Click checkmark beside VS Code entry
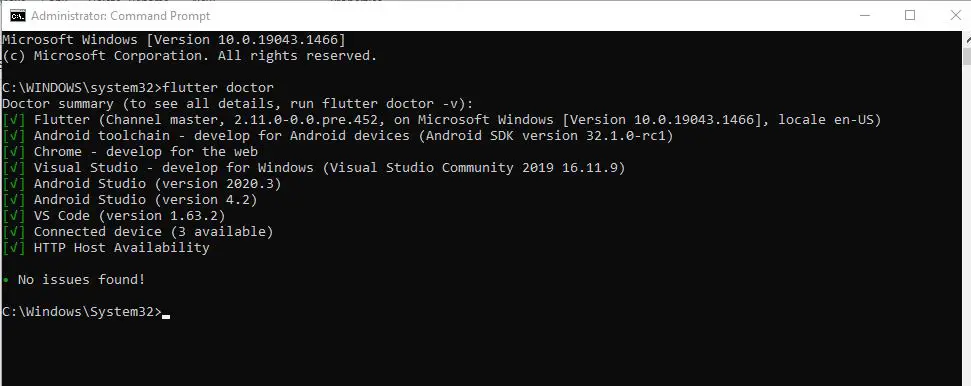The image size is (971, 386). [14, 216]
